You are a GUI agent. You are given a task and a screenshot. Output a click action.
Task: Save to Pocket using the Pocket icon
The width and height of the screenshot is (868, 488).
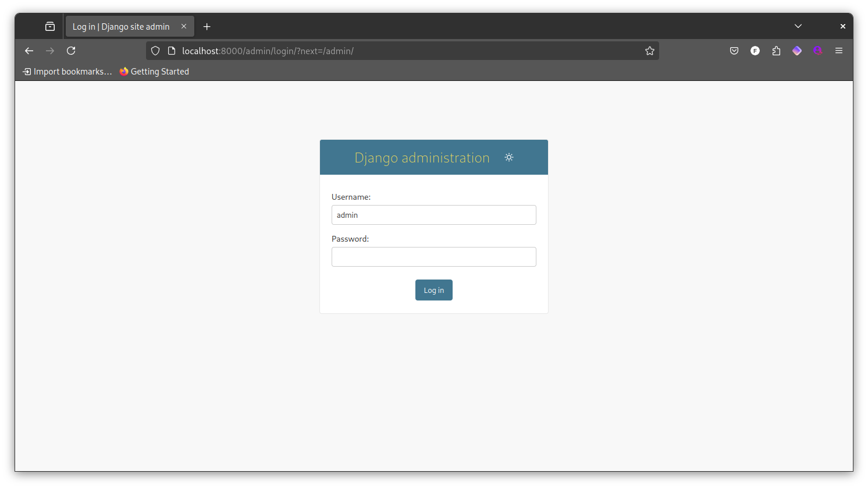(734, 51)
